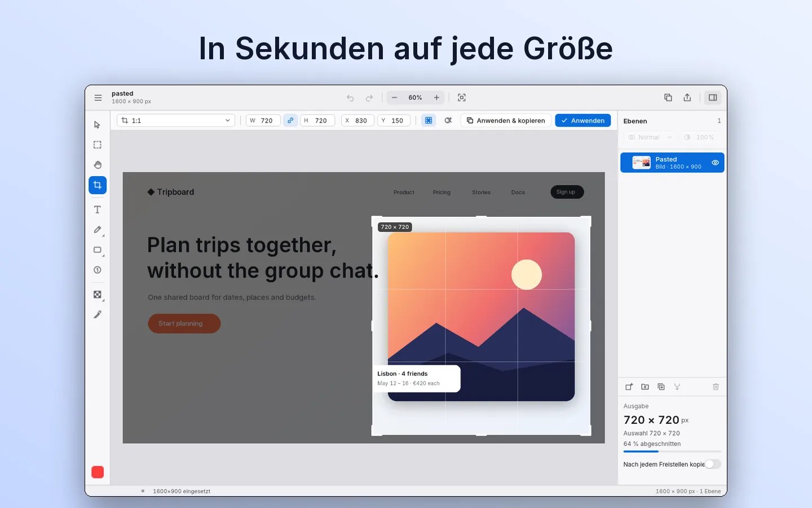Click the Anwenden button
The height and width of the screenshot is (508, 812).
[x=582, y=120]
